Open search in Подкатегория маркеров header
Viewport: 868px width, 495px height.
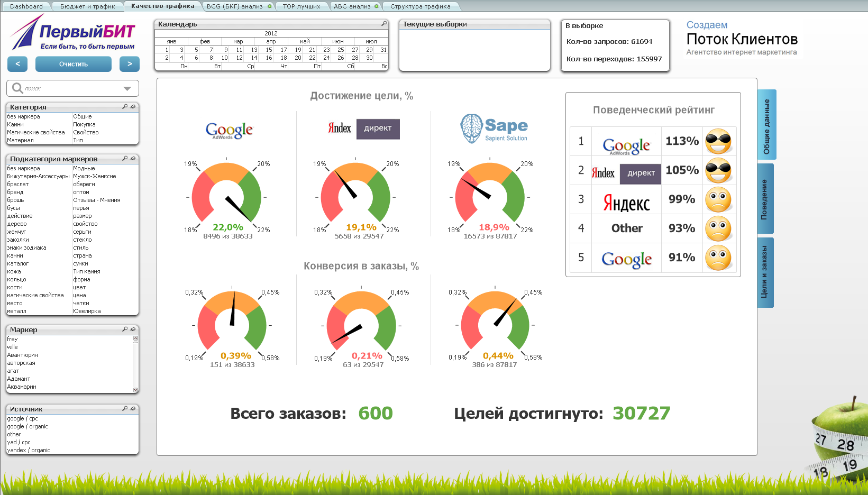125,158
